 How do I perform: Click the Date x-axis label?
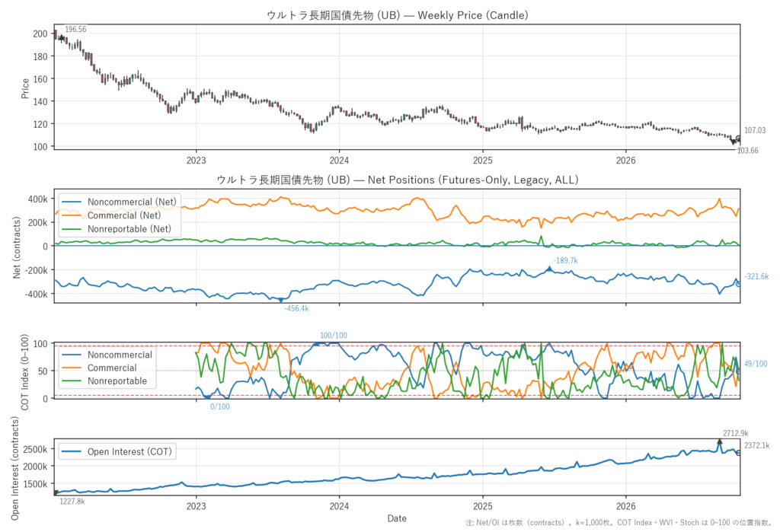397,518
